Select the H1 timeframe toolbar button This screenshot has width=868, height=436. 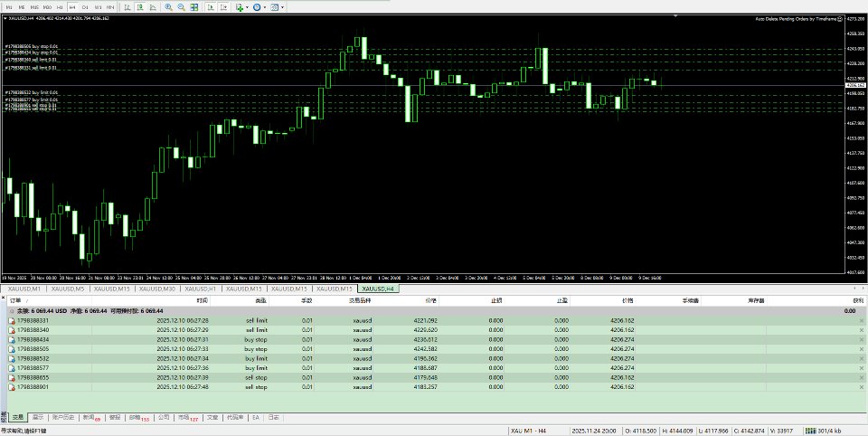[x=60, y=7]
